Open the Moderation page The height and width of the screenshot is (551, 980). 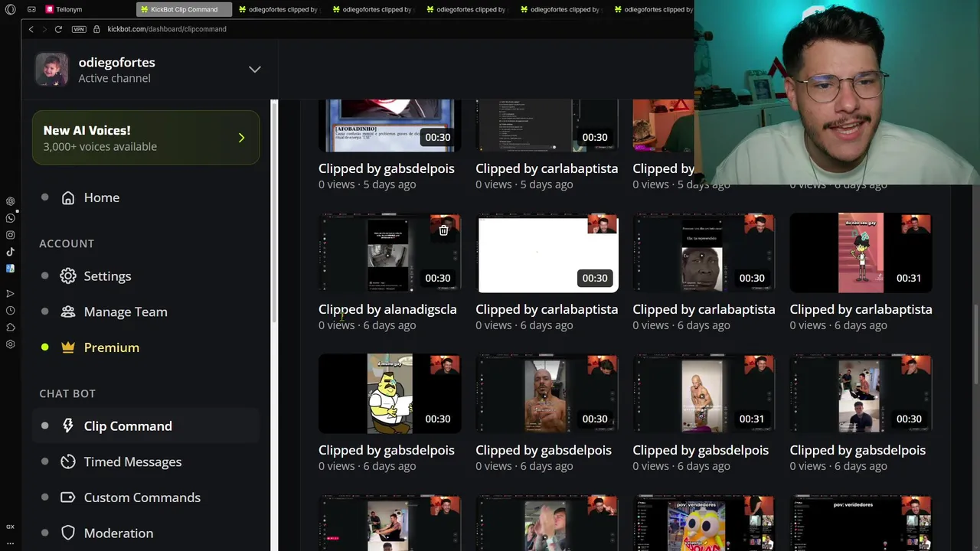pyautogui.click(x=118, y=533)
